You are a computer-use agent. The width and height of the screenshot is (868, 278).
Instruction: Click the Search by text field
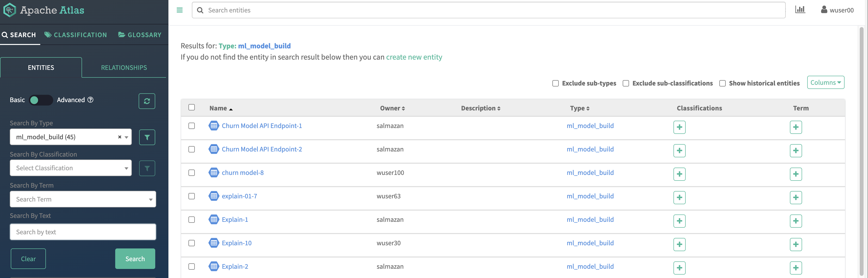click(x=83, y=232)
